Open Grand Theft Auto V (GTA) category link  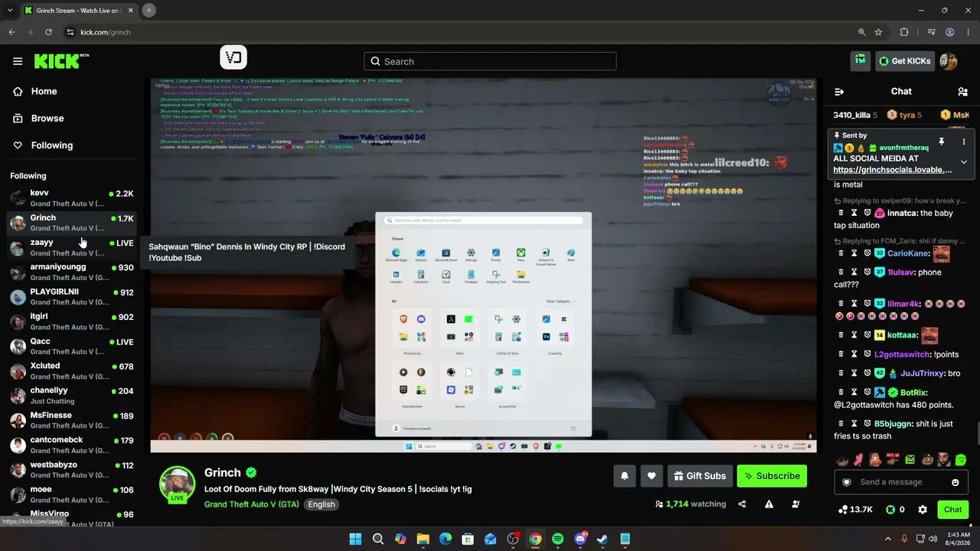tap(252, 504)
